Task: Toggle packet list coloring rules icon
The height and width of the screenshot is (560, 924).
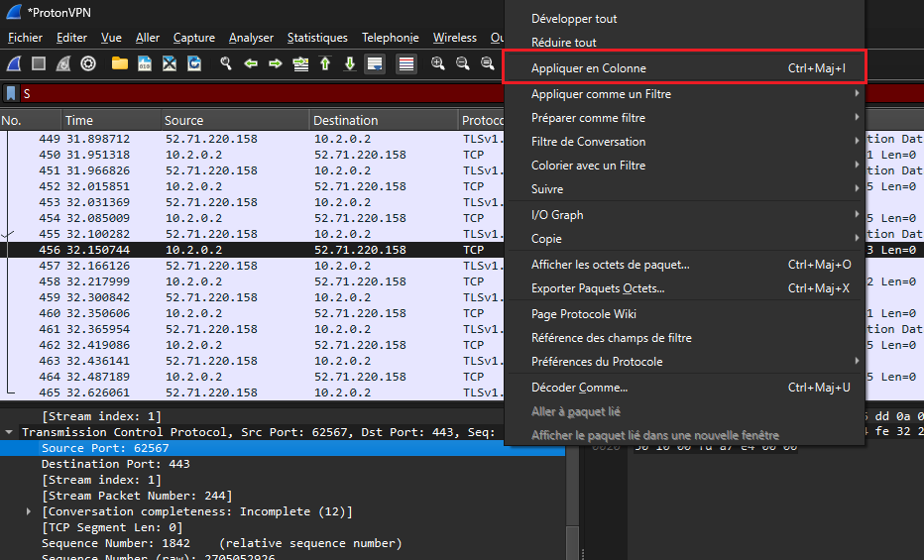Action: [x=405, y=63]
